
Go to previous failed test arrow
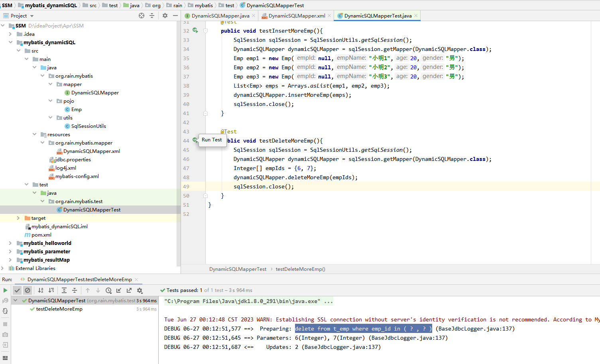88,290
